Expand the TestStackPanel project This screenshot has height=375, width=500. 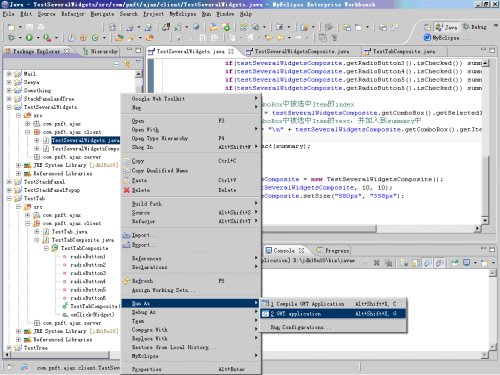pos(10,182)
